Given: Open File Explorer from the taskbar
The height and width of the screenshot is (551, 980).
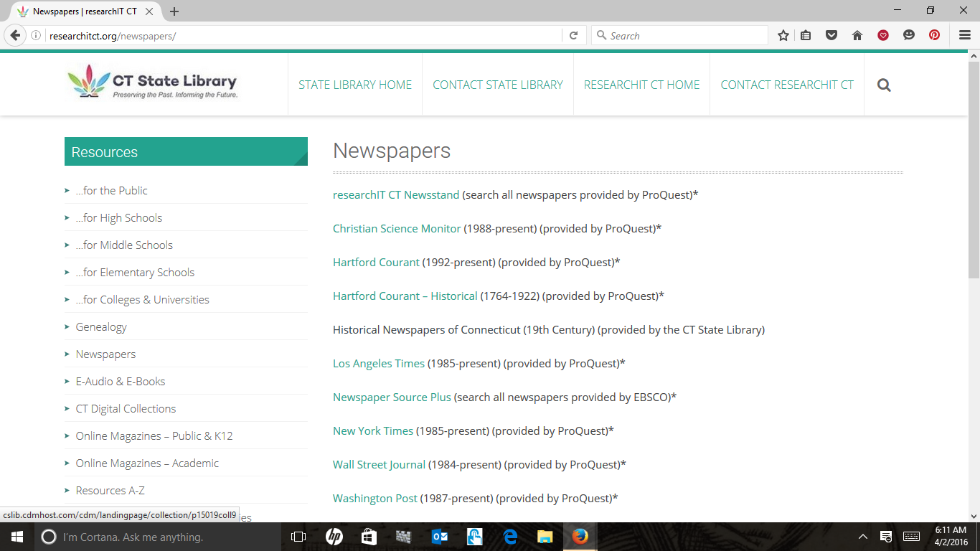Looking at the screenshot, I should [x=545, y=537].
